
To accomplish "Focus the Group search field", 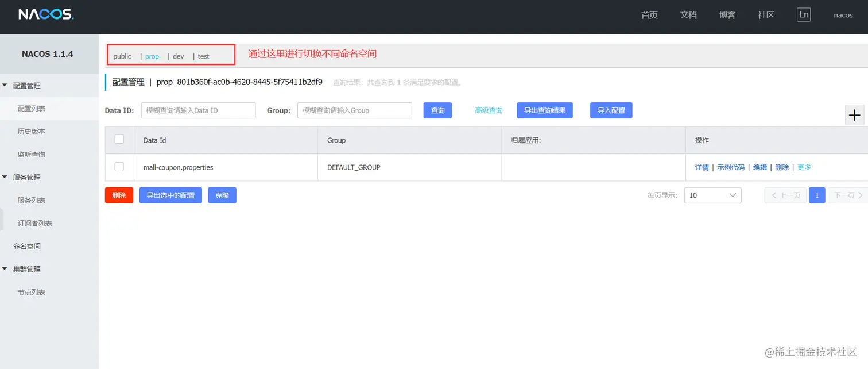I will pos(355,110).
